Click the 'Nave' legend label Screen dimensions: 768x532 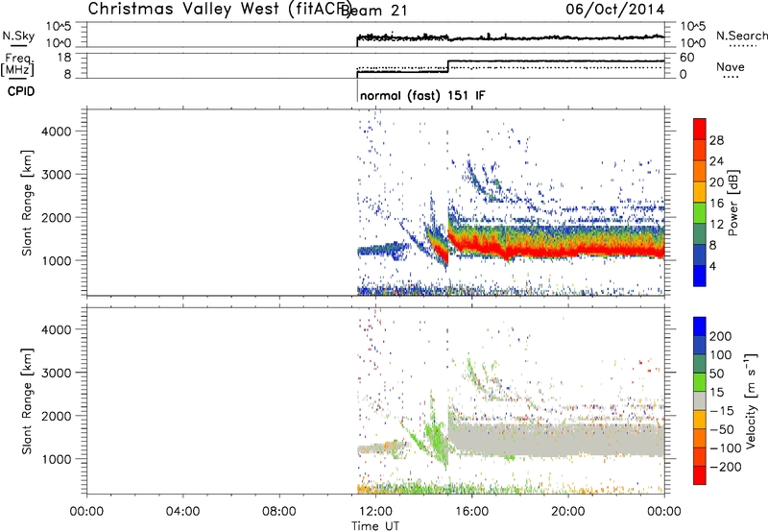[731, 67]
